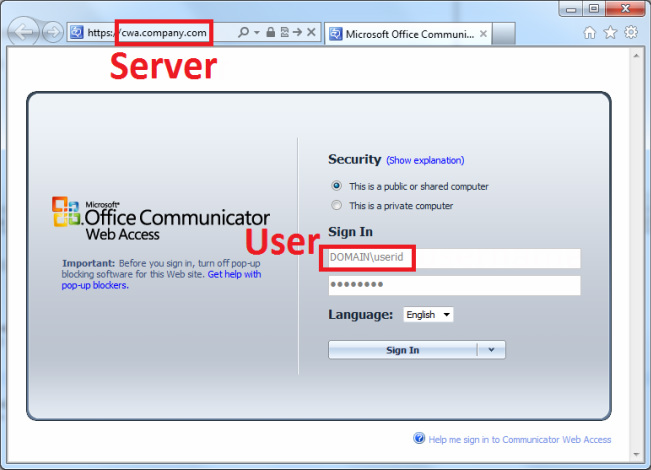This screenshot has height=470, width=651.
Task: Go forward with the browser Forward arrow
Action: point(53,32)
